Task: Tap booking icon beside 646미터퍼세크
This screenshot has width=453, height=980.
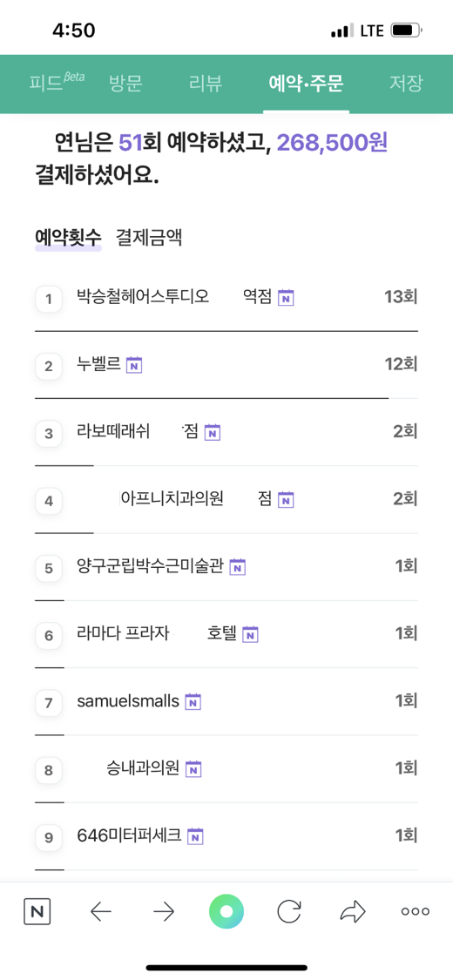Action: coord(195,835)
